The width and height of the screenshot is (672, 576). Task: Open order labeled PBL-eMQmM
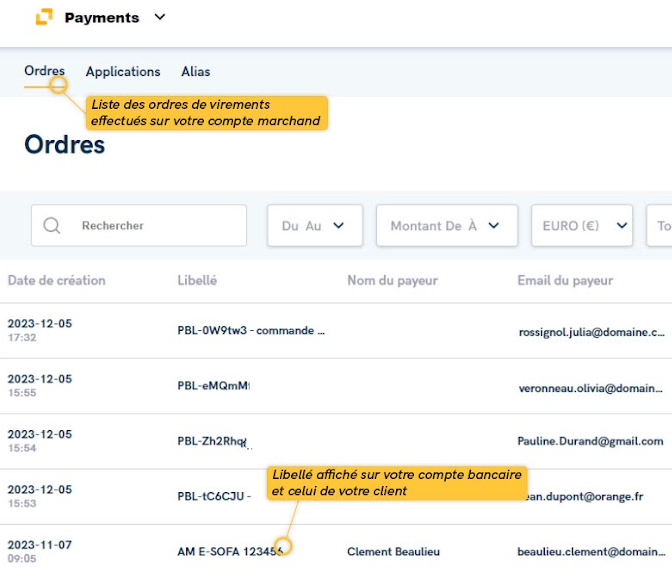pyautogui.click(x=213, y=386)
